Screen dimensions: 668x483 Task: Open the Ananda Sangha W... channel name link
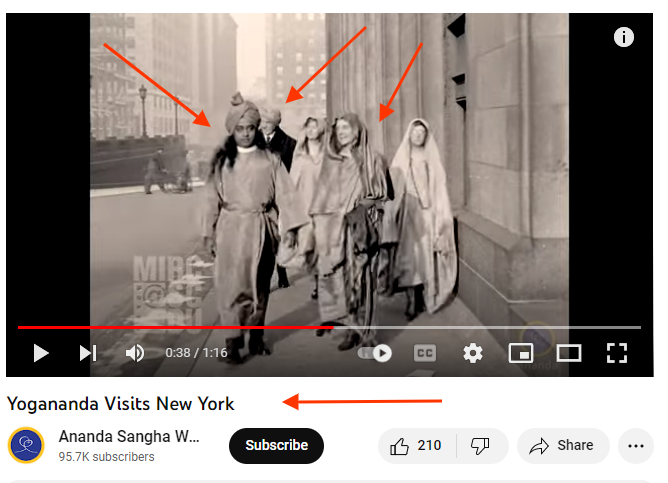129,437
